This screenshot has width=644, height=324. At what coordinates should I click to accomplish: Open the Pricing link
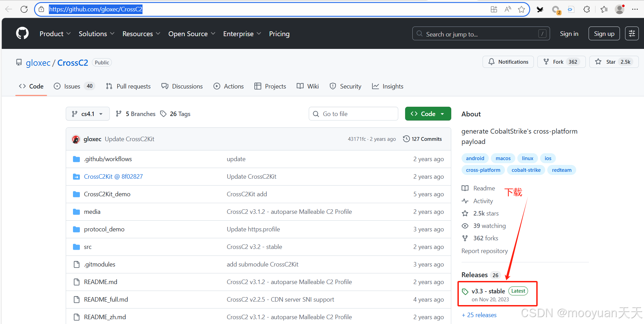point(279,34)
